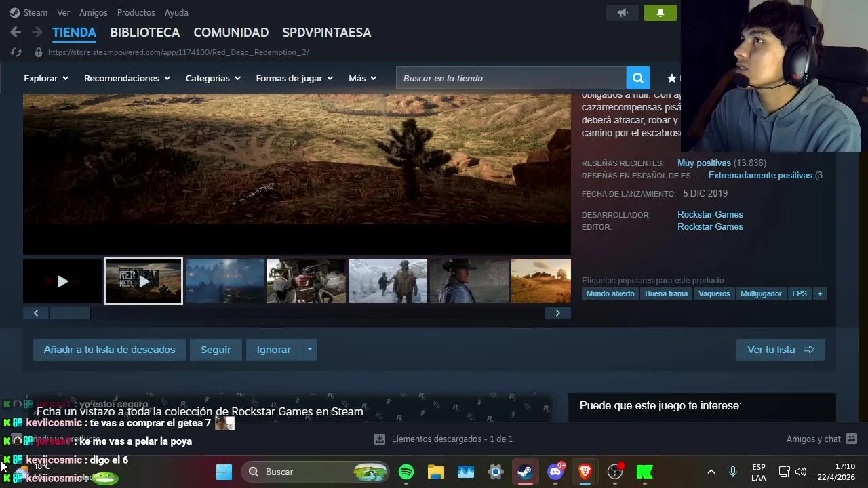
Task: Open the green notifications bell
Action: point(660,12)
